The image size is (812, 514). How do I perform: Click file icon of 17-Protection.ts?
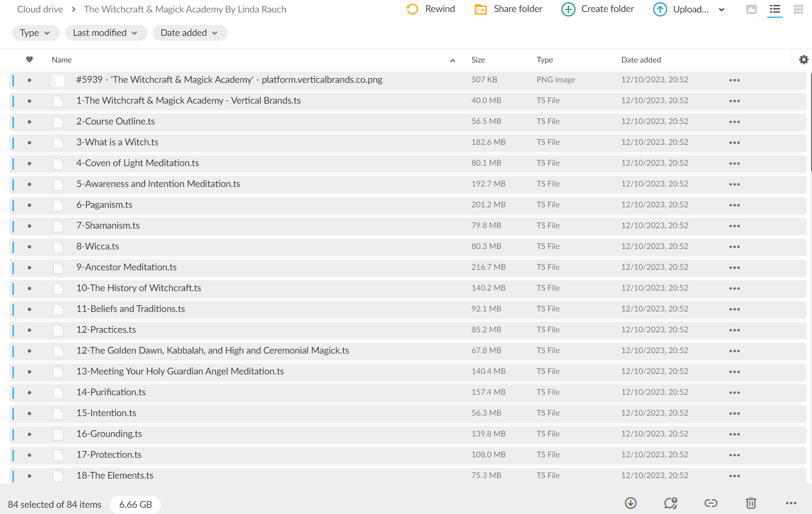tap(58, 455)
